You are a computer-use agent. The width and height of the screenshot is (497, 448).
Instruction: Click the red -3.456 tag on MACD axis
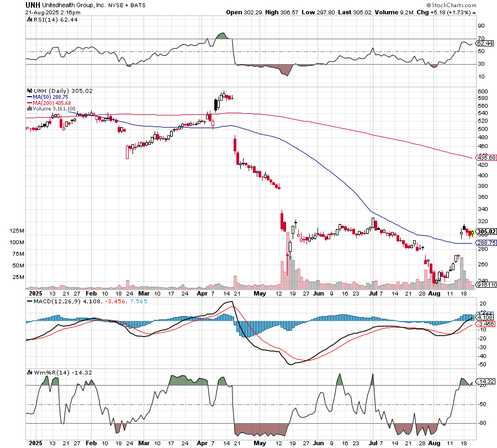click(x=485, y=324)
